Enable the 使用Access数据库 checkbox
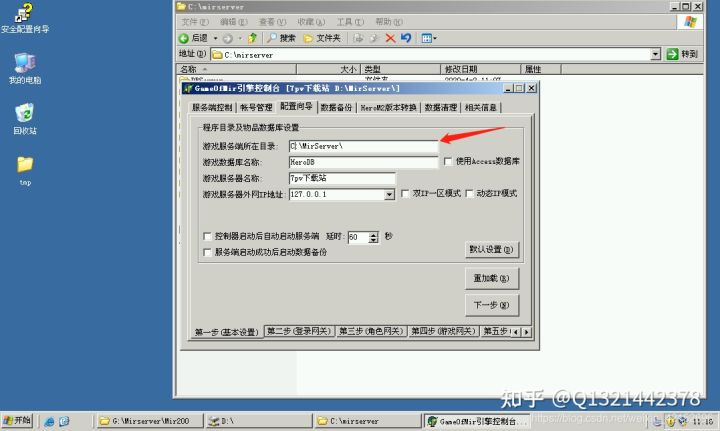720x431 pixels. (x=447, y=161)
